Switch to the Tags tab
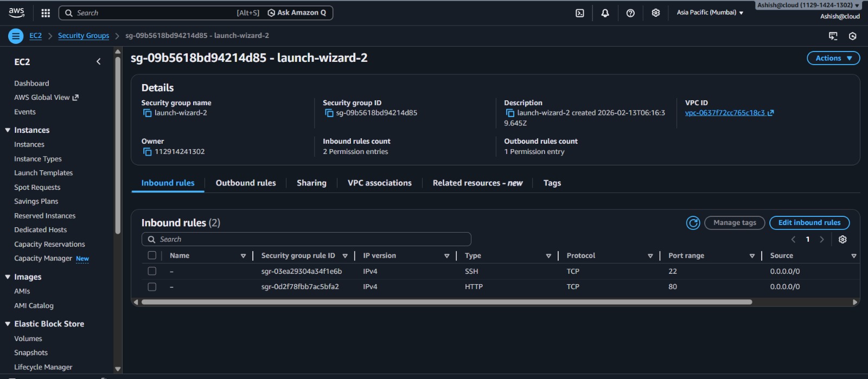This screenshot has height=379, width=868. (552, 183)
